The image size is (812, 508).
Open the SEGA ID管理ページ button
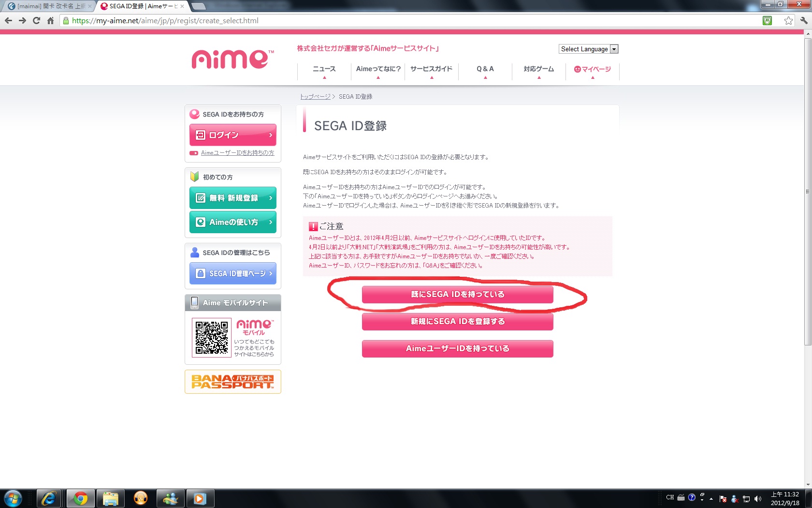click(233, 273)
